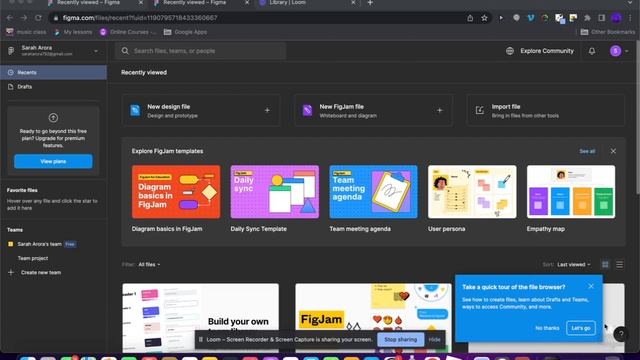Open Other Bookmarks folder
The image size is (640, 360).
click(x=608, y=32)
